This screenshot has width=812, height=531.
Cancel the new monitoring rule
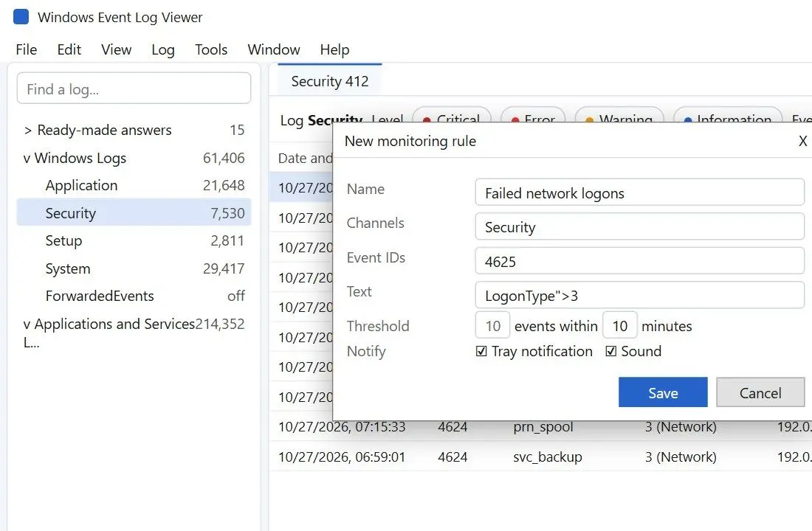pos(760,392)
